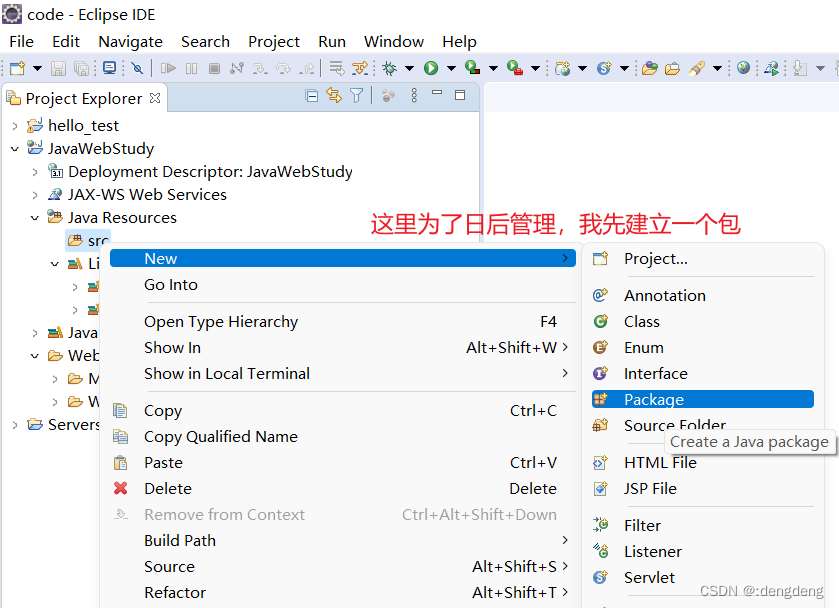Screen dimensions: 839x608
Task: Open the Coverage dropdown arrow
Action: pyautogui.click(x=493, y=68)
